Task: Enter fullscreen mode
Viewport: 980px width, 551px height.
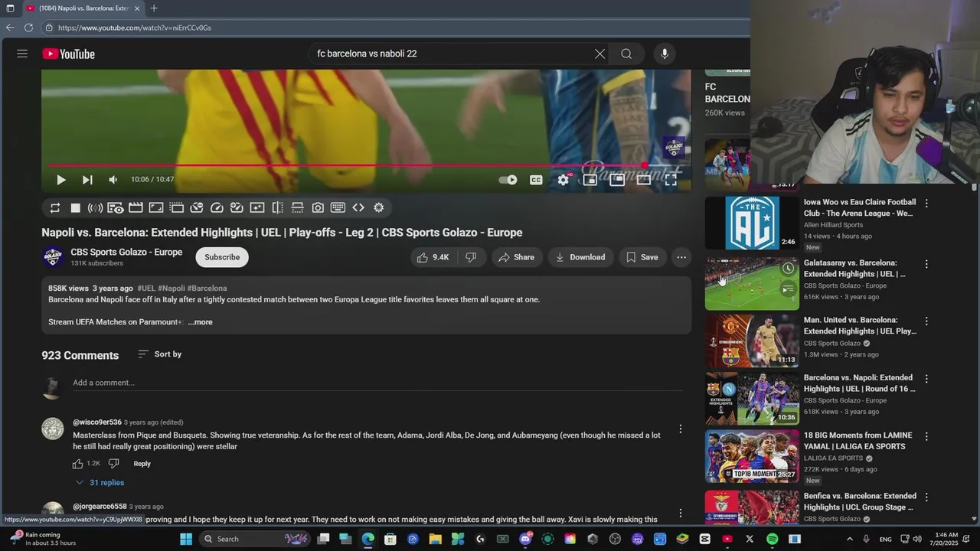Action: point(671,180)
